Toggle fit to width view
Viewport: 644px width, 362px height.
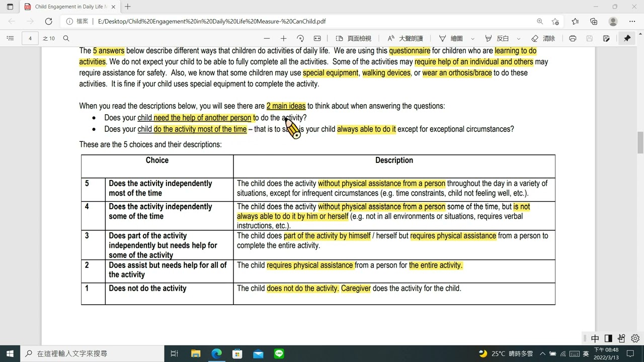317,38
